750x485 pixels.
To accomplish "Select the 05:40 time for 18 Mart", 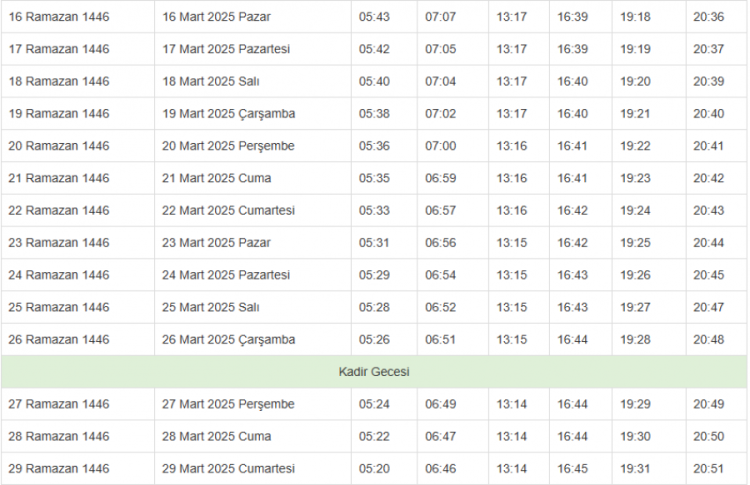I will tap(375, 81).
